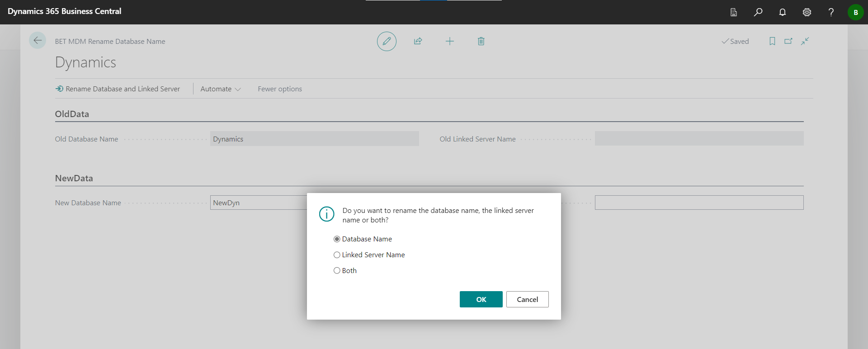Open the search magnifier in top bar
This screenshot has height=349, width=868.
point(758,12)
